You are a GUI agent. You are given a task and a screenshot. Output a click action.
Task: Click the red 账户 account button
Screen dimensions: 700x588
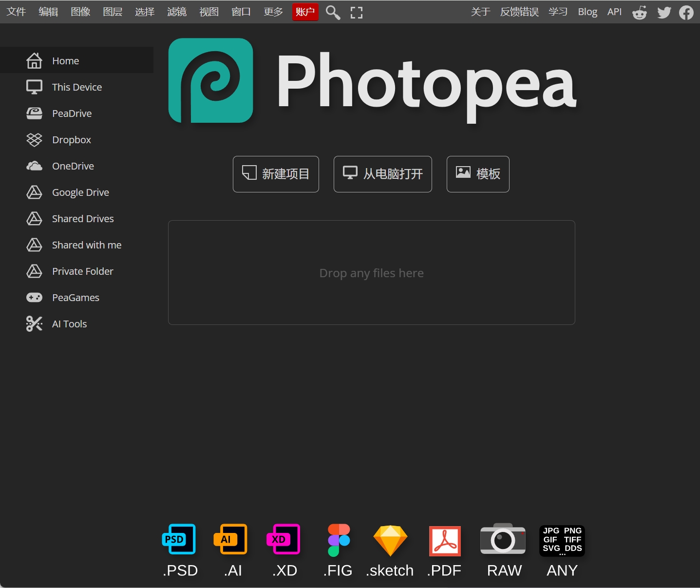coord(305,12)
